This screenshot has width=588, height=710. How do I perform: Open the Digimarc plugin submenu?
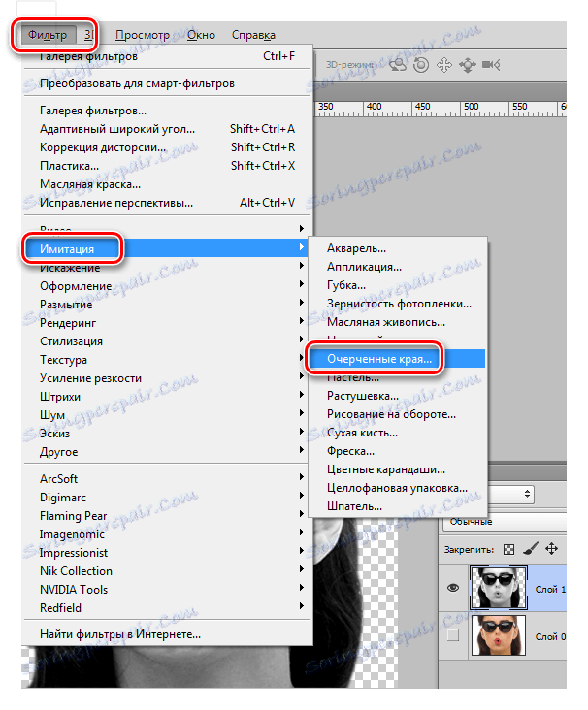(x=167, y=498)
